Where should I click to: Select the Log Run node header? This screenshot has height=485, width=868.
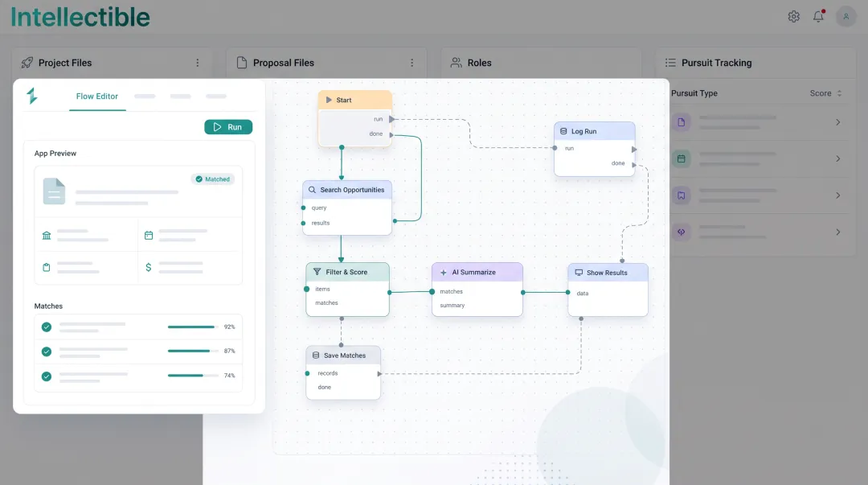tap(595, 131)
